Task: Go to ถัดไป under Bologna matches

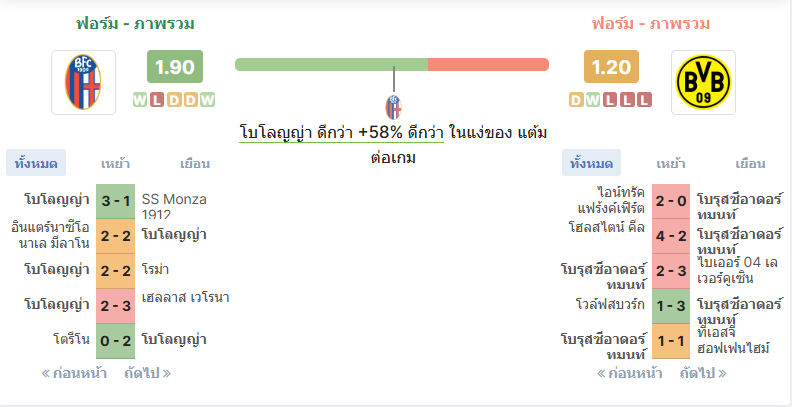Action: 147,373
